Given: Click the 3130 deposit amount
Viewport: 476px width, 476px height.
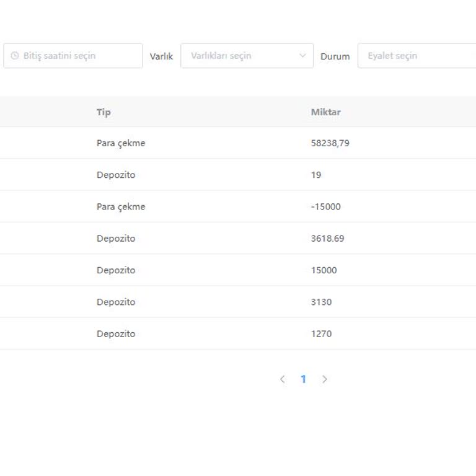Looking at the screenshot, I should pos(321,302).
